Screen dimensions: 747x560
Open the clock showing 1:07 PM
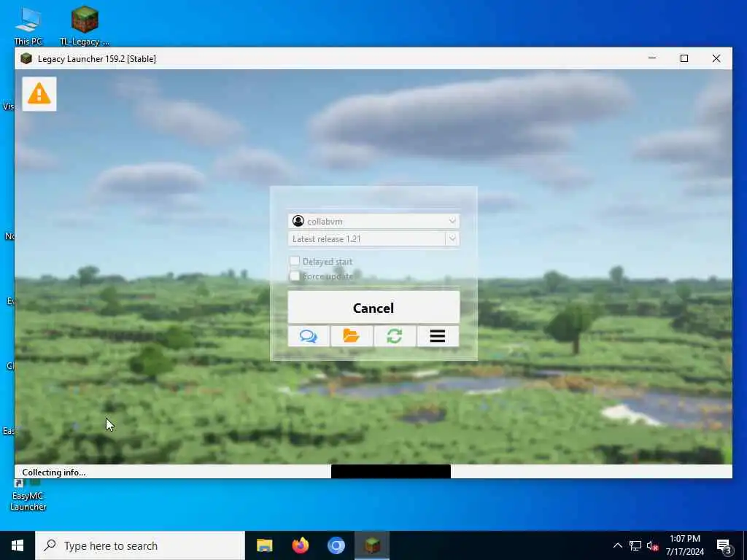point(684,545)
